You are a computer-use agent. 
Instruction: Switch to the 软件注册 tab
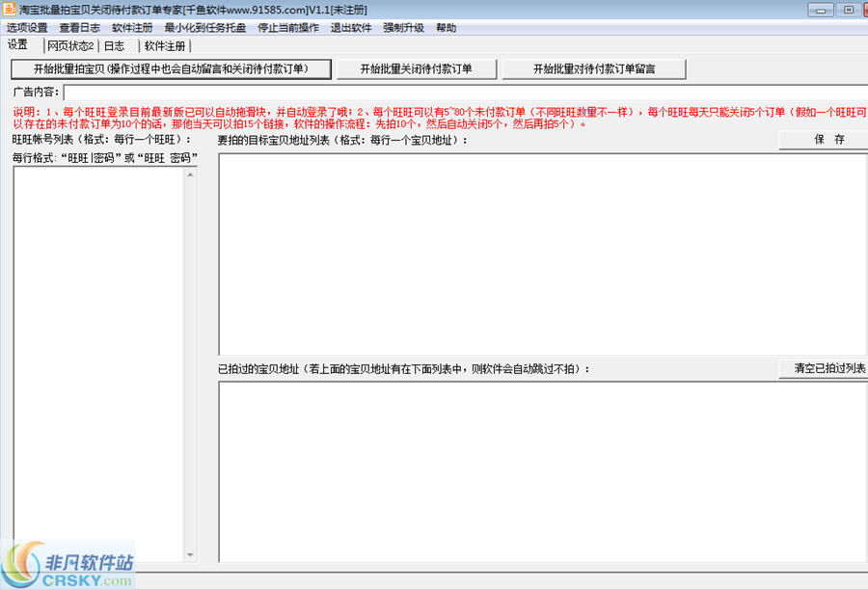(x=165, y=46)
